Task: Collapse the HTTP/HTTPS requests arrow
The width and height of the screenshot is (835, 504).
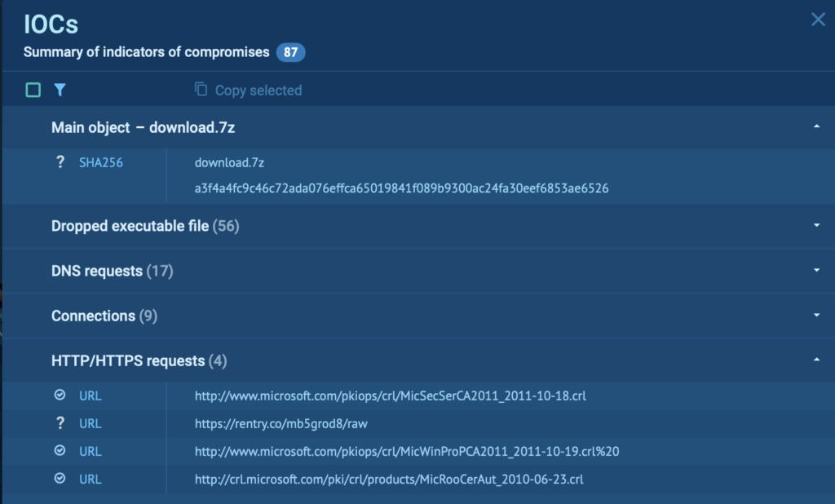Action: coord(816,360)
